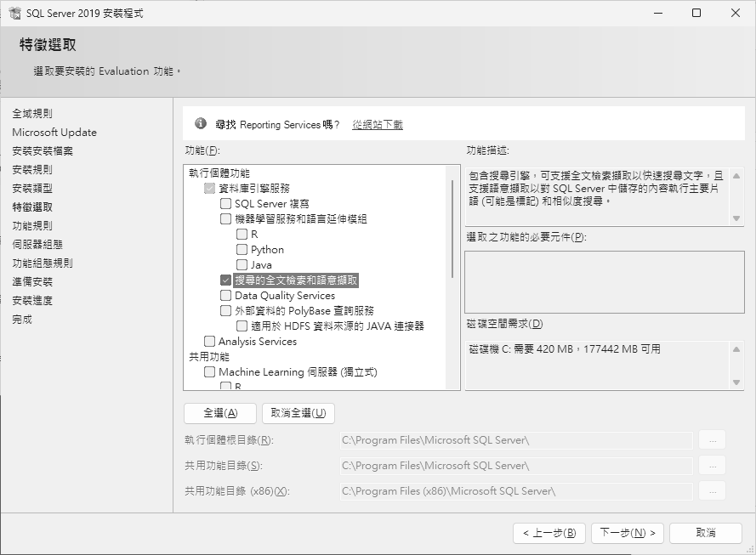Click the SQL Server installer title bar icon

14,13
